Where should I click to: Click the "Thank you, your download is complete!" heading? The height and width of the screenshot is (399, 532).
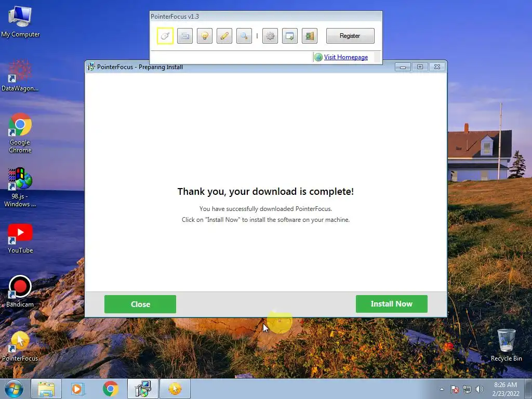click(x=265, y=191)
